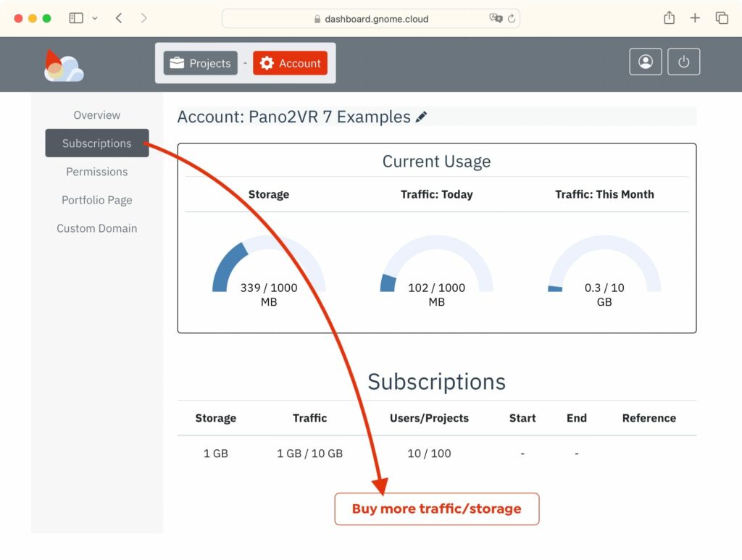Click the 1 GB storage cell
742x560 pixels.
click(216, 453)
